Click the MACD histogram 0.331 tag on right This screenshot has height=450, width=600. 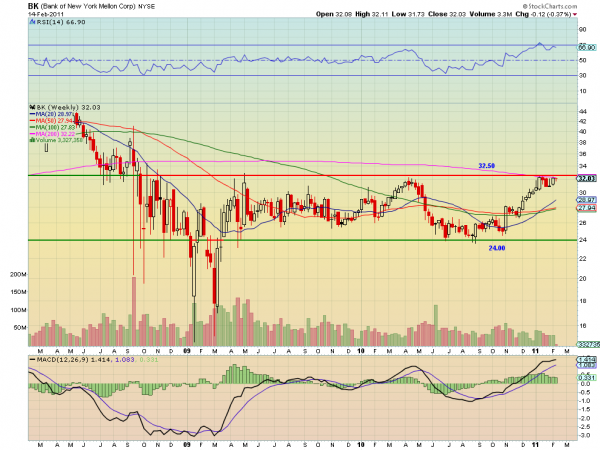(587, 378)
